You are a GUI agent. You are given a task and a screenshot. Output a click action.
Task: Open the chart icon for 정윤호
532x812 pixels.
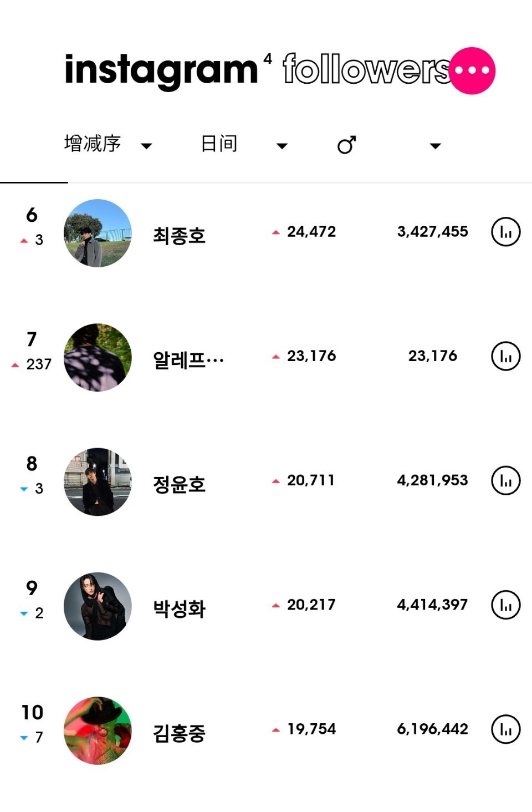click(505, 480)
